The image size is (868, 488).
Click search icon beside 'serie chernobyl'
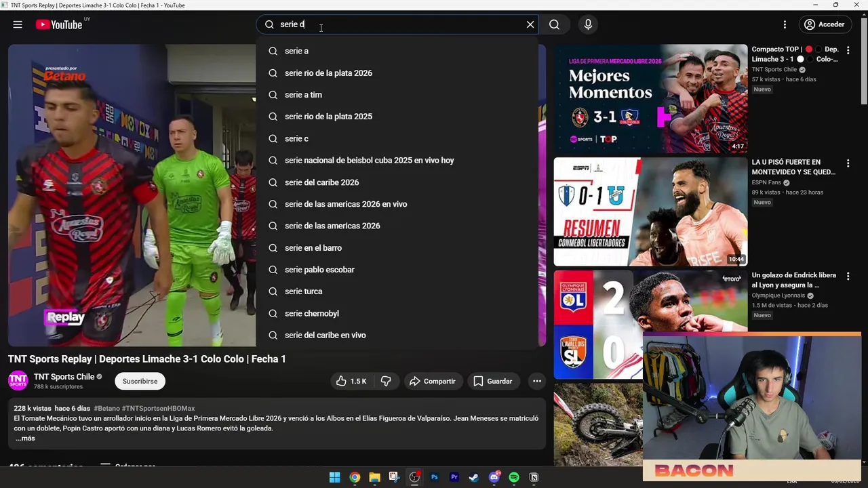(x=273, y=313)
